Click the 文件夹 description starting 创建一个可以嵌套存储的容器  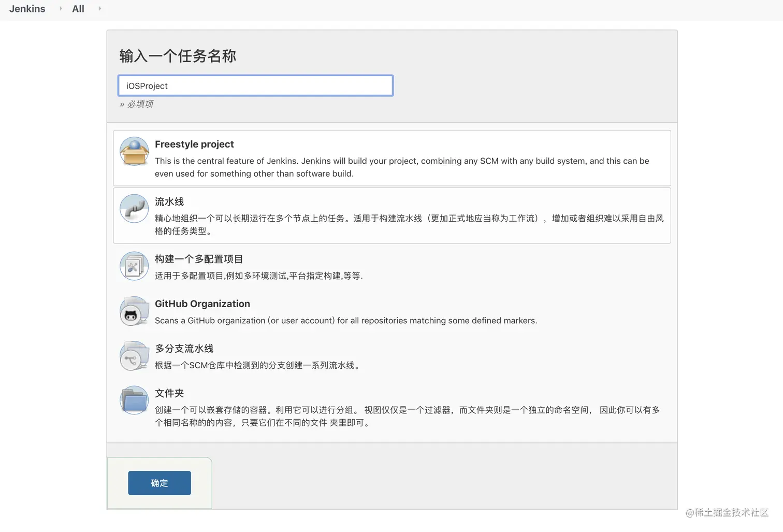(x=408, y=416)
